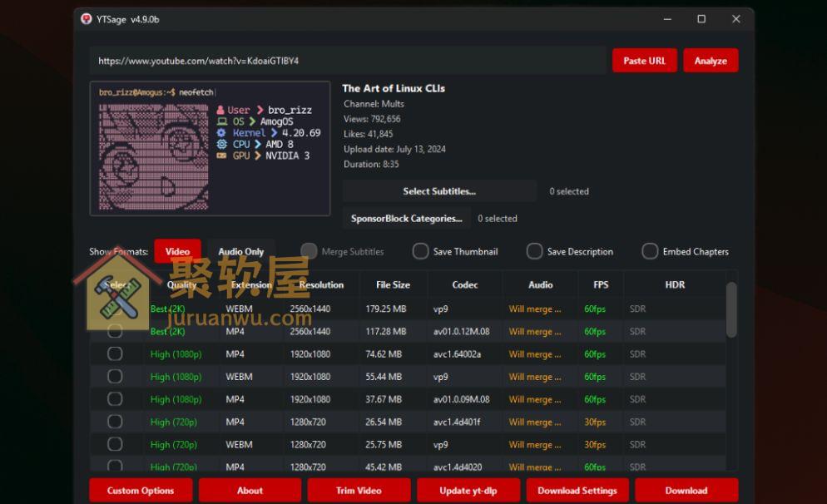The height and width of the screenshot is (504, 827).
Task: Click the Download button
Action: coord(686,491)
